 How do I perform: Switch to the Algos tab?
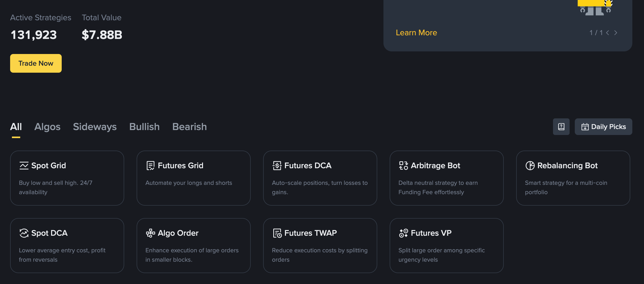click(47, 127)
